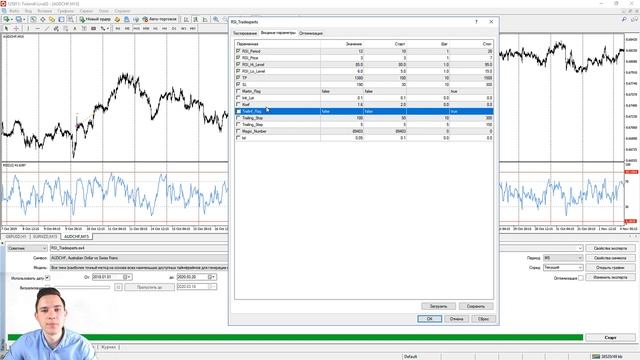Click the Open chart button

610,268
